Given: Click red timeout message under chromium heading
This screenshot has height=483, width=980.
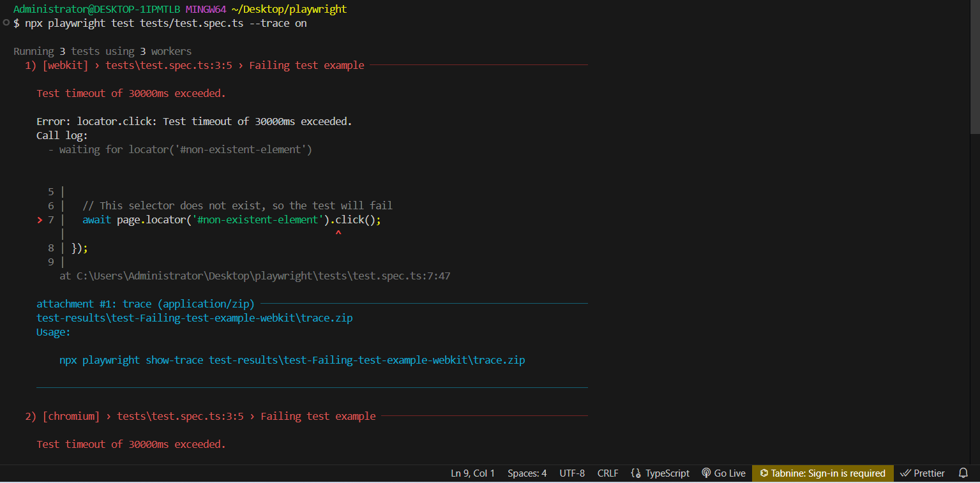Looking at the screenshot, I should (131, 444).
